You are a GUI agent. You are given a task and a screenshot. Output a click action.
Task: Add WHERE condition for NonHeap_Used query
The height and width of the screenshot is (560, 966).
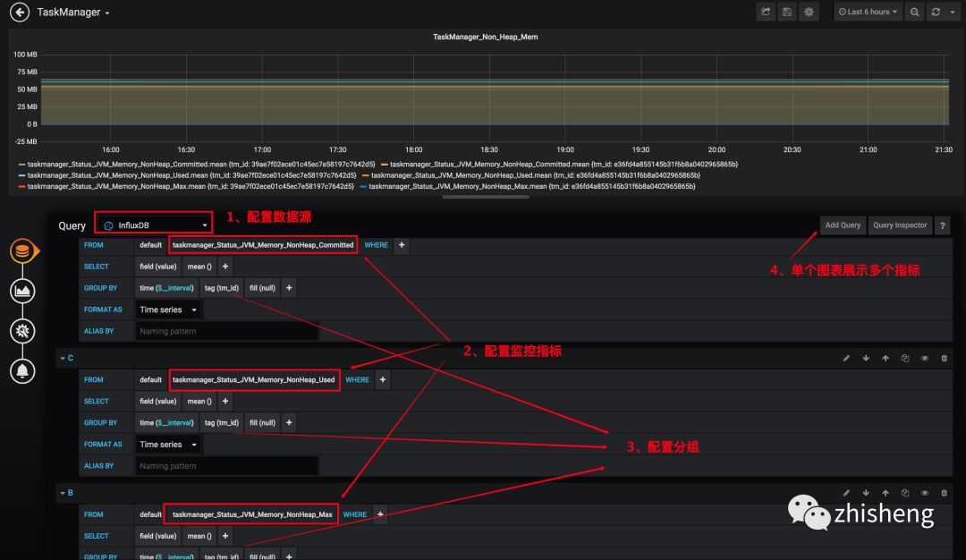(383, 380)
